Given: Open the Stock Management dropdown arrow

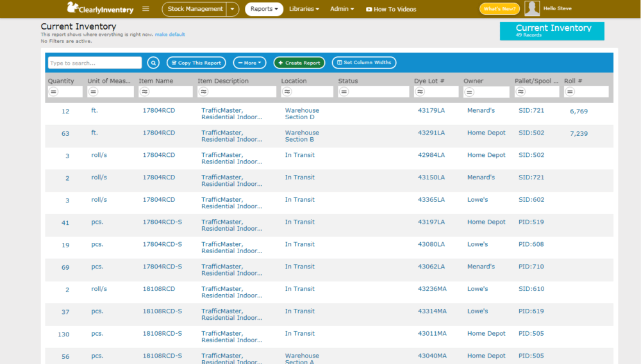Looking at the screenshot, I should click(232, 9).
